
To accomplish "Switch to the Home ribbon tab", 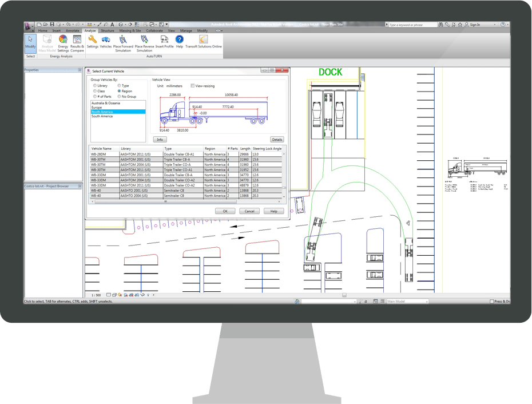I will tap(43, 30).
